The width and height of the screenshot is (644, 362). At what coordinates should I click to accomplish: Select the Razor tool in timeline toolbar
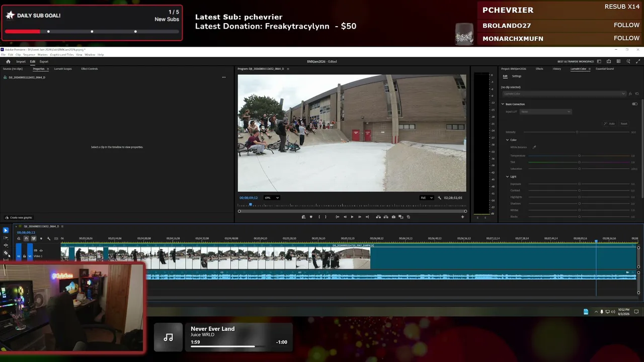click(x=6, y=253)
